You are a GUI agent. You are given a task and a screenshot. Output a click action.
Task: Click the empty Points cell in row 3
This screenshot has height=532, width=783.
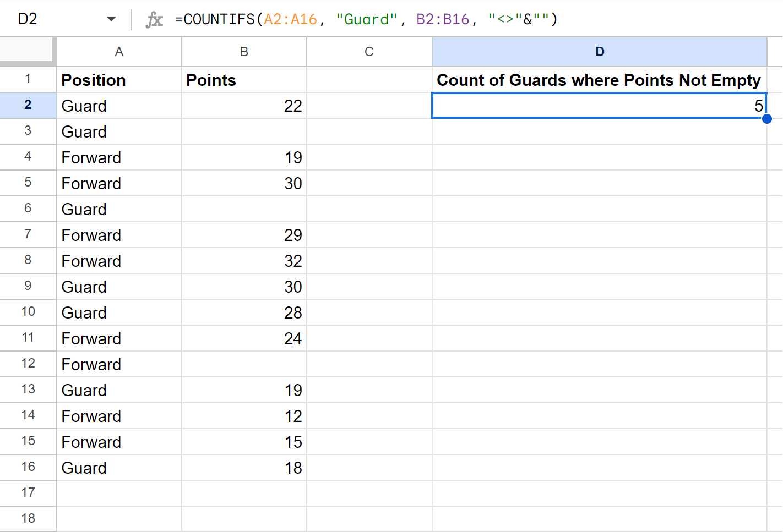click(244, 131)
